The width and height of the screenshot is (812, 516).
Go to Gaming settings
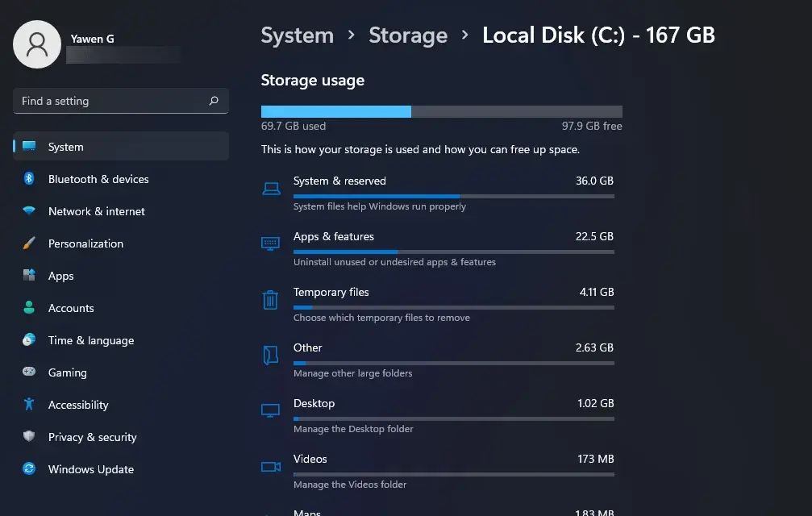point(121,372)
